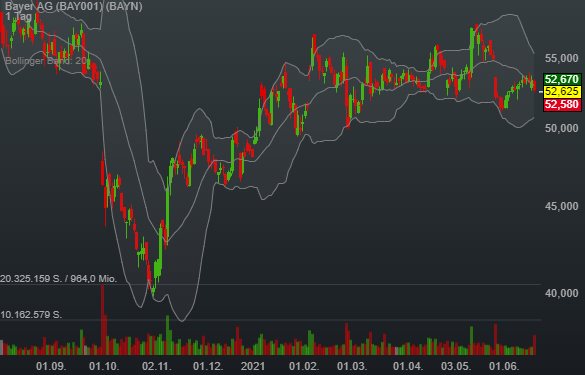This screenshot has width=585, height=375.
Task: Click the 01.09. date axis label
Action: click(51, 366)
